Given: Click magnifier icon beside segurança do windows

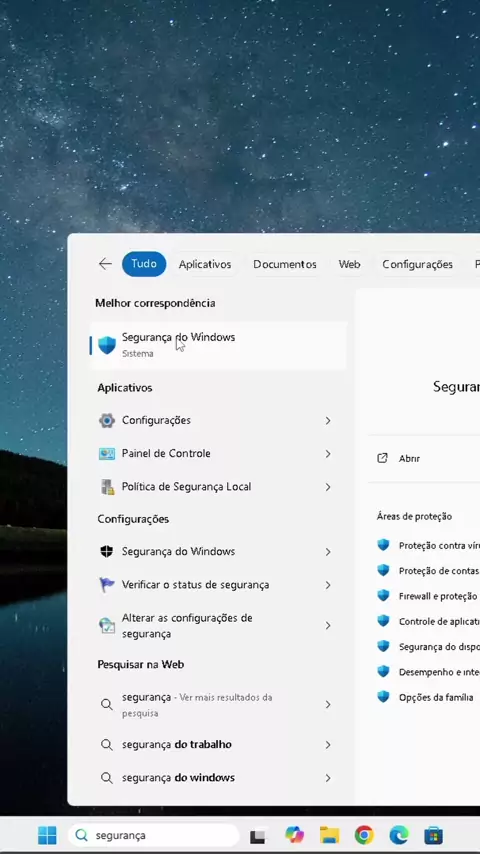Looking at the screenshot, I should (x=107, y=778).
